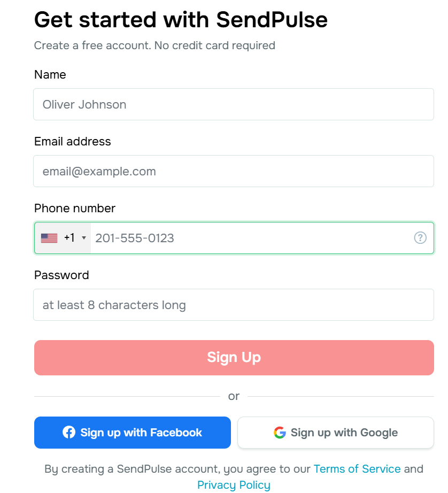Click the "Name" field label
The image size is (448, 493).
click(x=50, y=75)
